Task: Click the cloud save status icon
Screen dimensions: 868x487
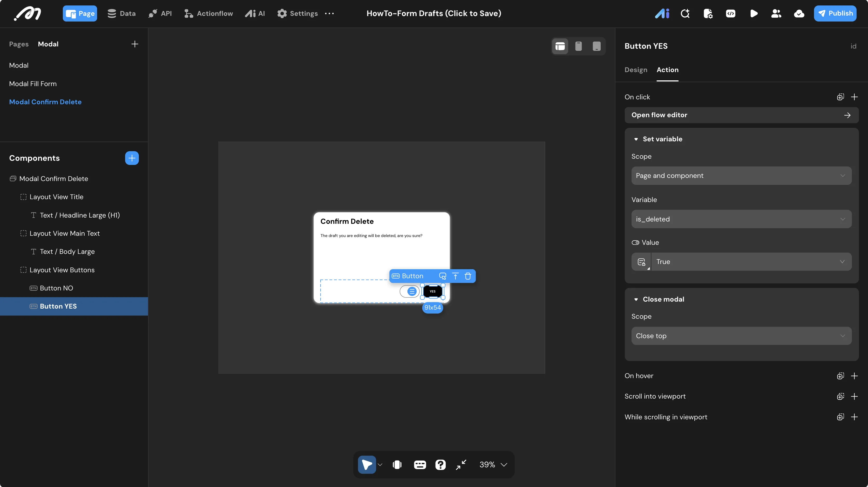Action: 799,13
